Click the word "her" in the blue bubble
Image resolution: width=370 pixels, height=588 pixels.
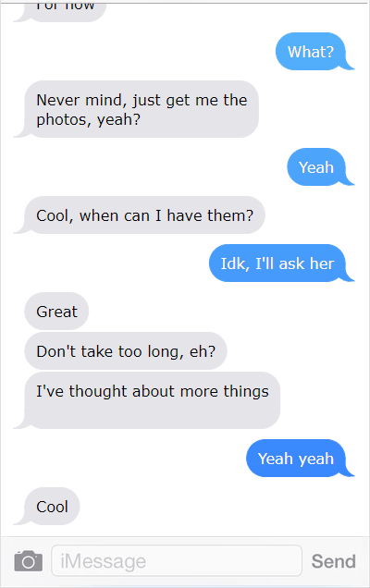[322, 263]
